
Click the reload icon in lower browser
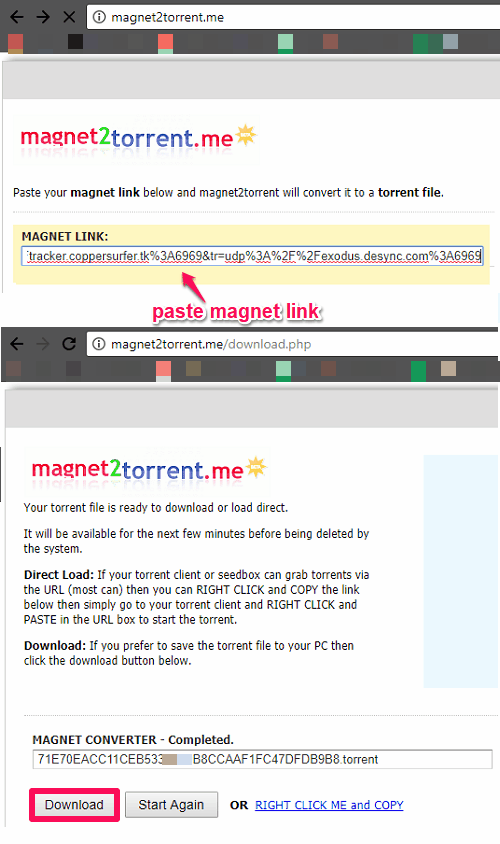69,343
